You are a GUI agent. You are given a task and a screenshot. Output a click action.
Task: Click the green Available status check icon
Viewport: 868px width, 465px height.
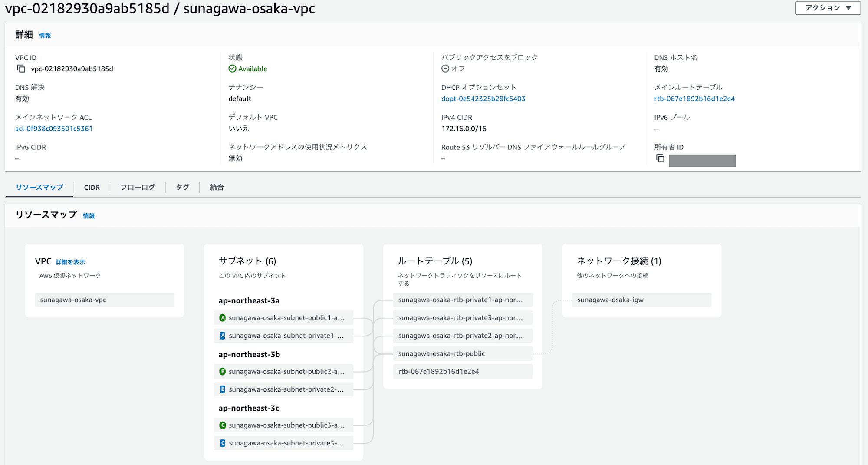232,69
